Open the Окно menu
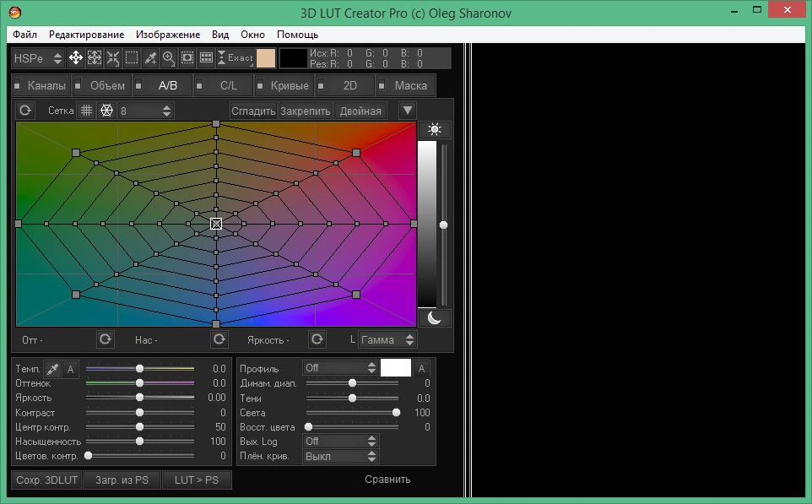The height and width of the screenshot is (504, 812). tap(252, 34)
